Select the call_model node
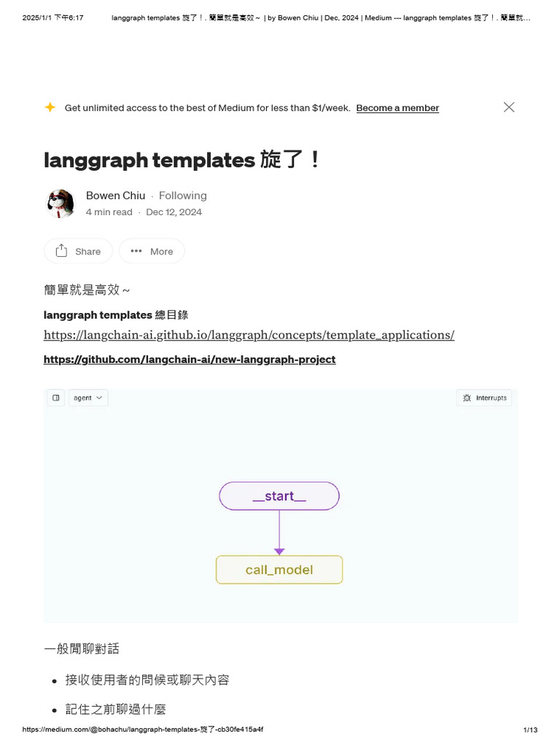Viewport: 560px width, 747px height. pos(279,570)
